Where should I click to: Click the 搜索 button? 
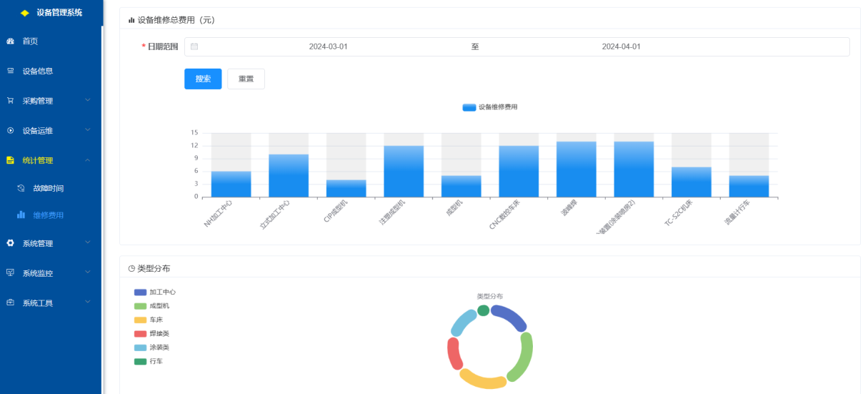click(203, 79)
